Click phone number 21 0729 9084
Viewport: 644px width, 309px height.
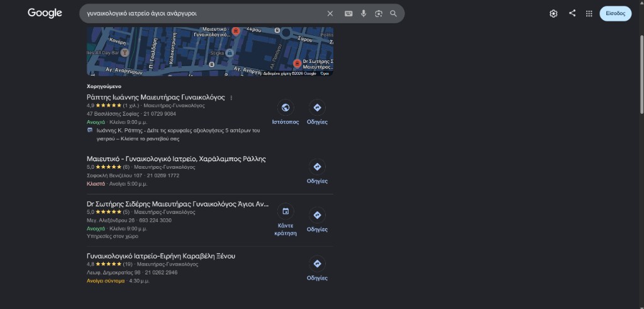pyautogui.click(x=160, y=114)
